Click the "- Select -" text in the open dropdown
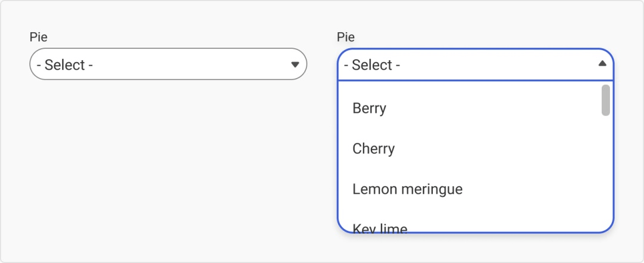The image size is (644, 263). tap(372, 64)
